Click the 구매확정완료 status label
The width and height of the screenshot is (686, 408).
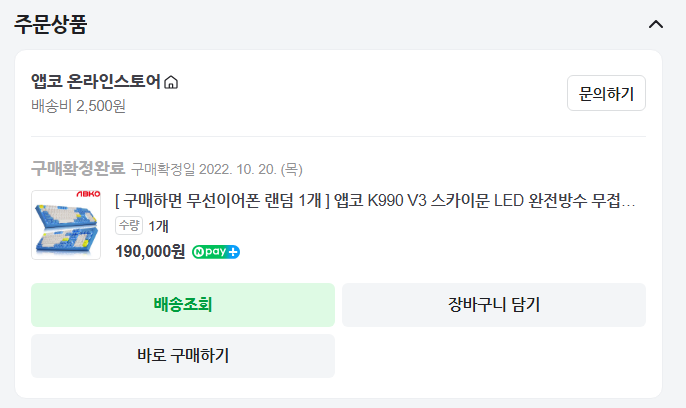click(x=78, y=167)
